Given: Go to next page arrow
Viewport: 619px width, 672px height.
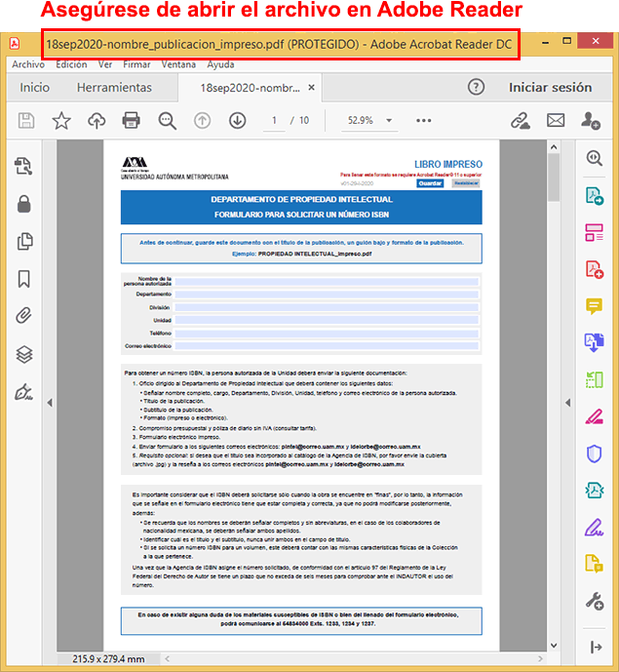Looking at the screenshot, I should pos(237,120).
